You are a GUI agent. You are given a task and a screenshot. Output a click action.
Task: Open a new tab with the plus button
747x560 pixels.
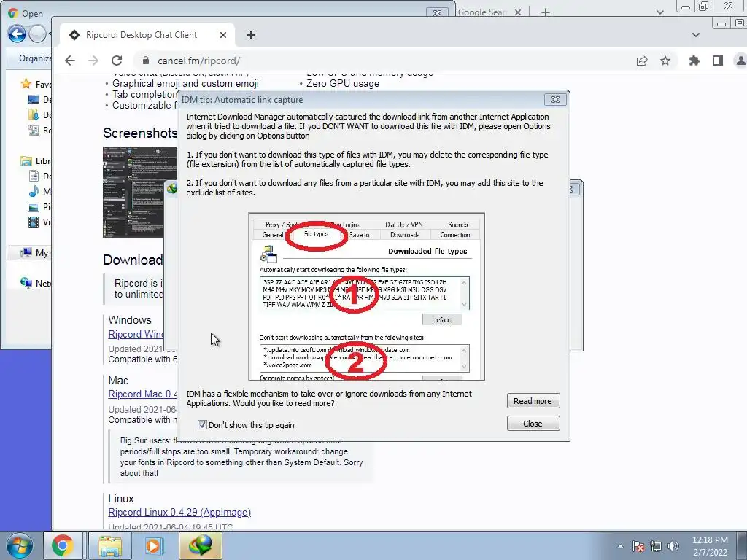tap(251, 35)
